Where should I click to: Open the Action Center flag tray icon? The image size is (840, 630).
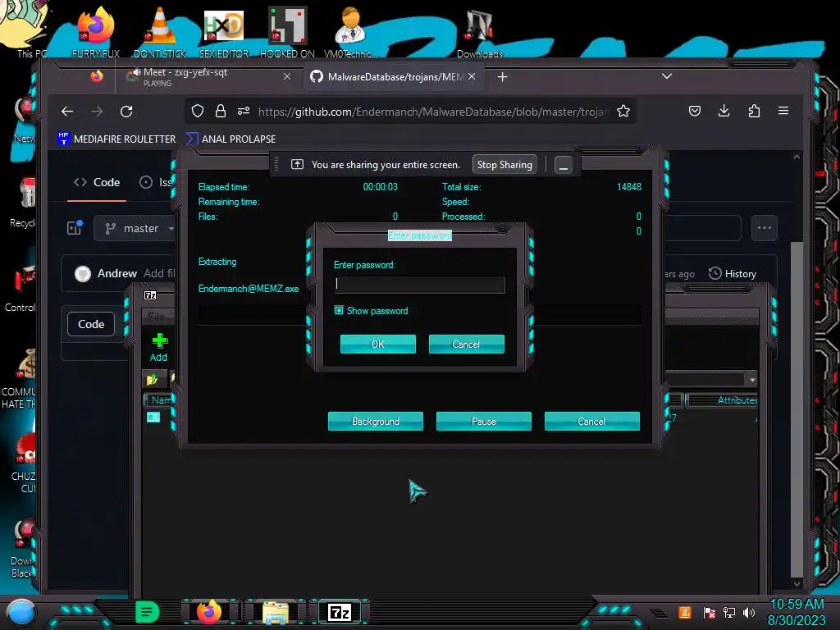pos(710,612)
